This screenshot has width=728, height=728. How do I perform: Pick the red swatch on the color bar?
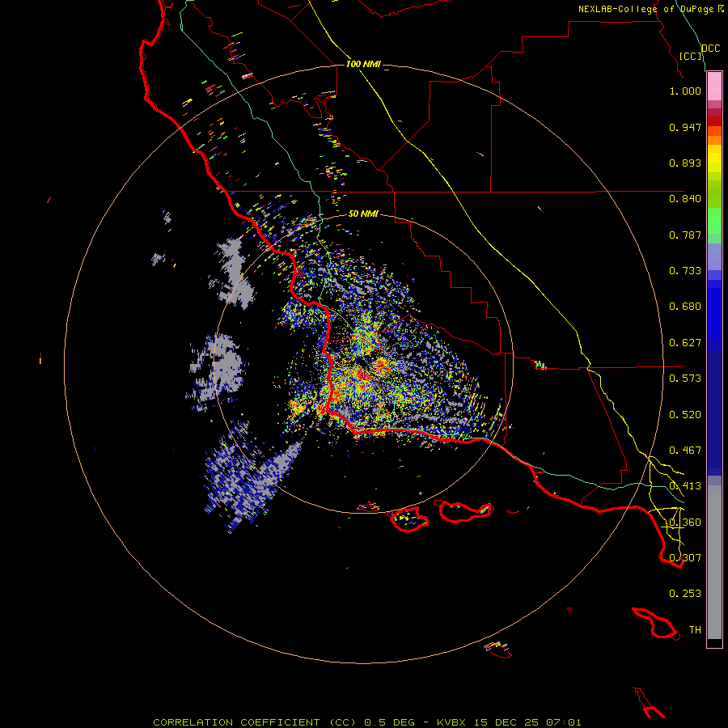(714, 121)
